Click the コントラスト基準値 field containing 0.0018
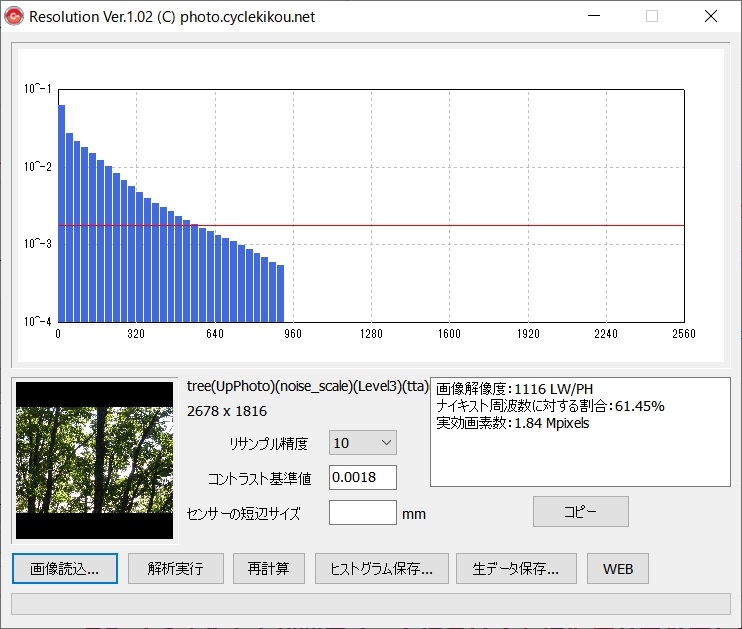Viewport: 742px width, 629px height. tap(362, 477)
